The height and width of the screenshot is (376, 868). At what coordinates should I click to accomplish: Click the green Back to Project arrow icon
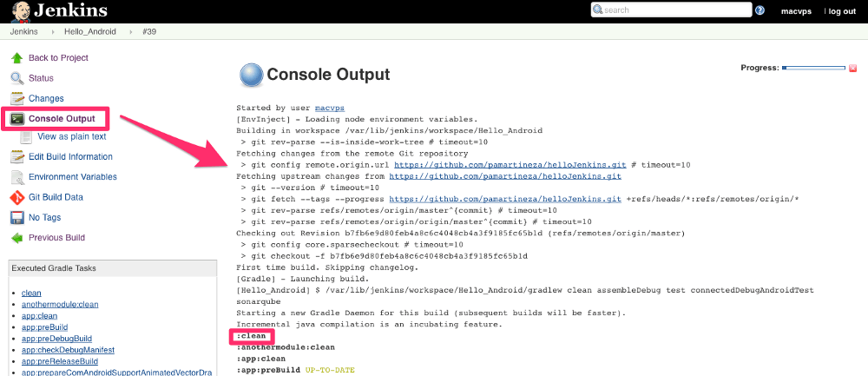(16, 58)
